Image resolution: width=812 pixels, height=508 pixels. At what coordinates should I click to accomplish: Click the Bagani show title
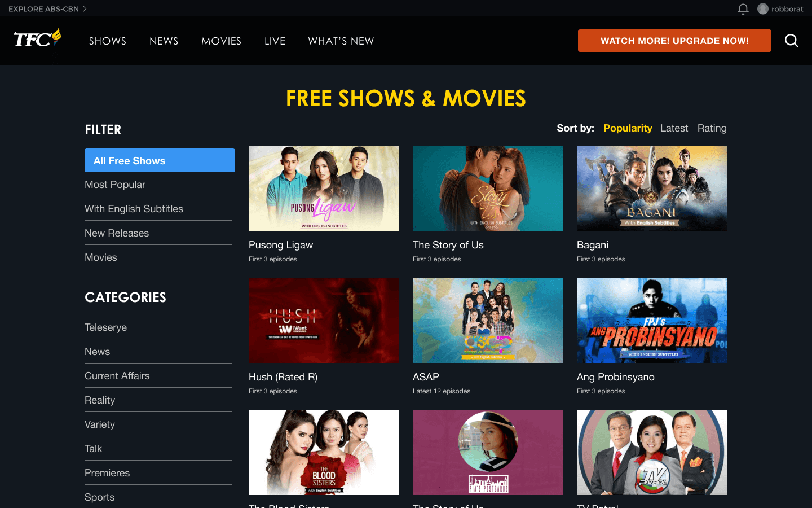coord(592,245)
